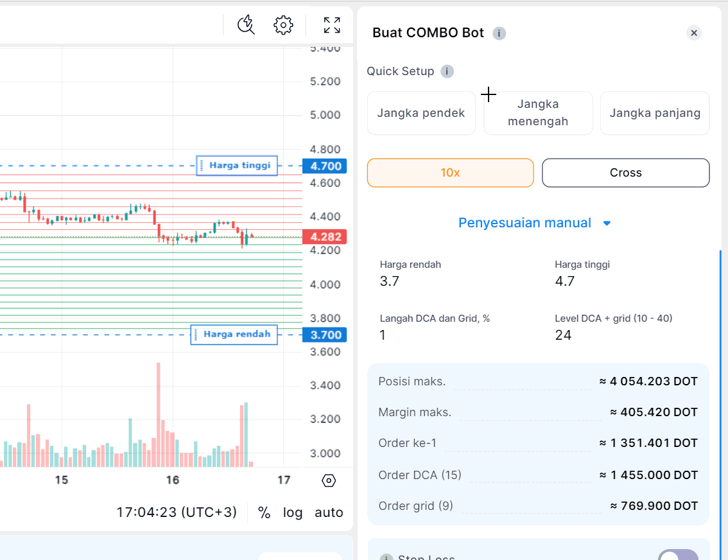Select Jangka menengah quick setup

538,113
